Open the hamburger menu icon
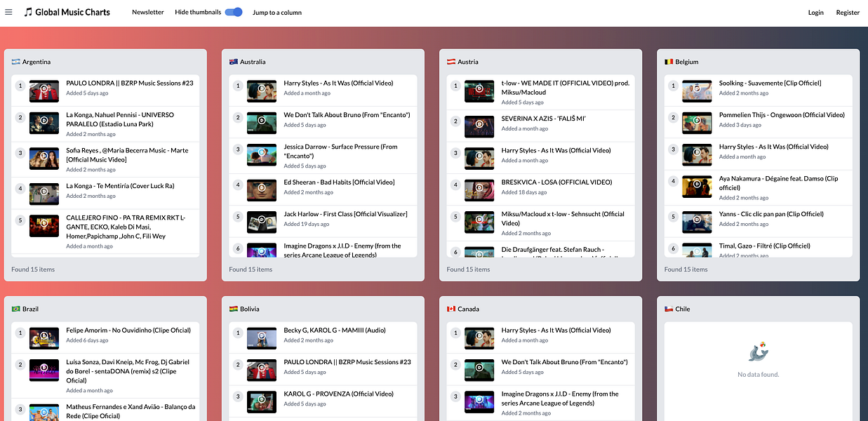 coord(8,12)
